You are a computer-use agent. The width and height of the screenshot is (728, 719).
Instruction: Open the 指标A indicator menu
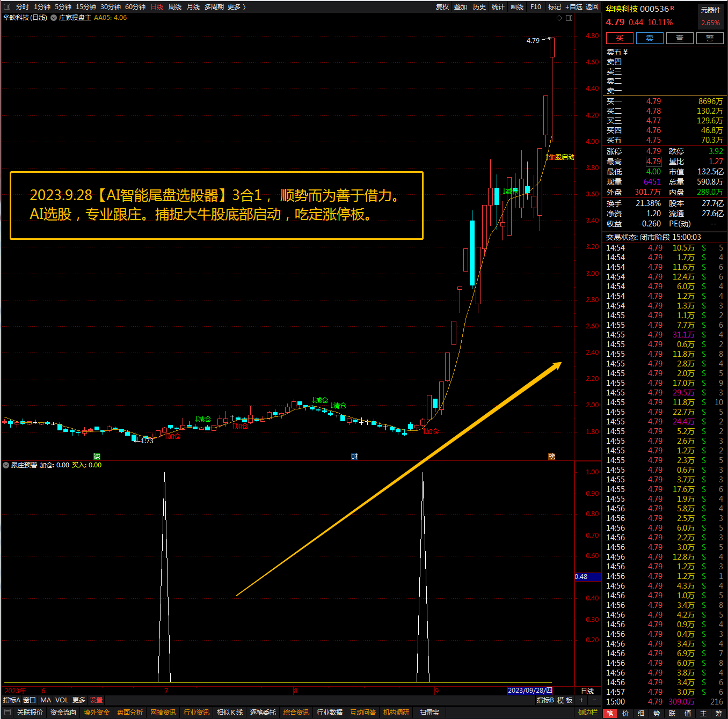click(12, 700)
